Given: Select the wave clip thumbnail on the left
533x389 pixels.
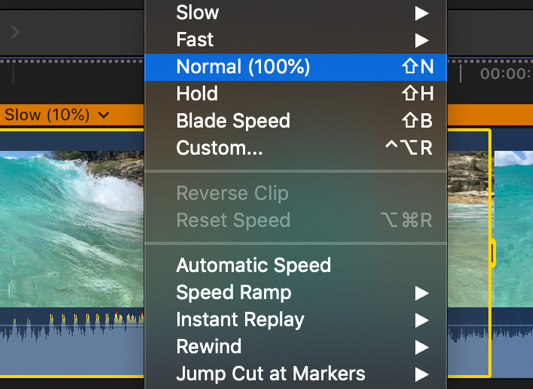Looking at the screenshot, I should point(72,229).
